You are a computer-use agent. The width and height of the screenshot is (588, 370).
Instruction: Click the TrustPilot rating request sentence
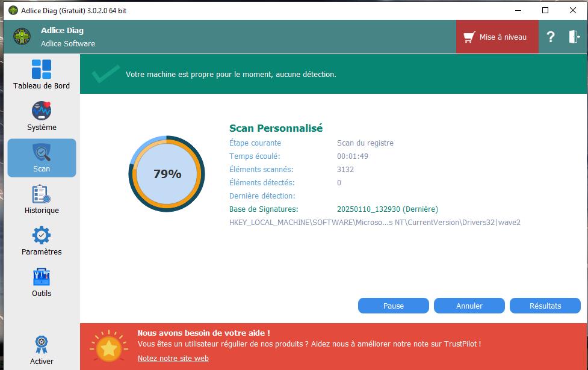pos(309,344)
